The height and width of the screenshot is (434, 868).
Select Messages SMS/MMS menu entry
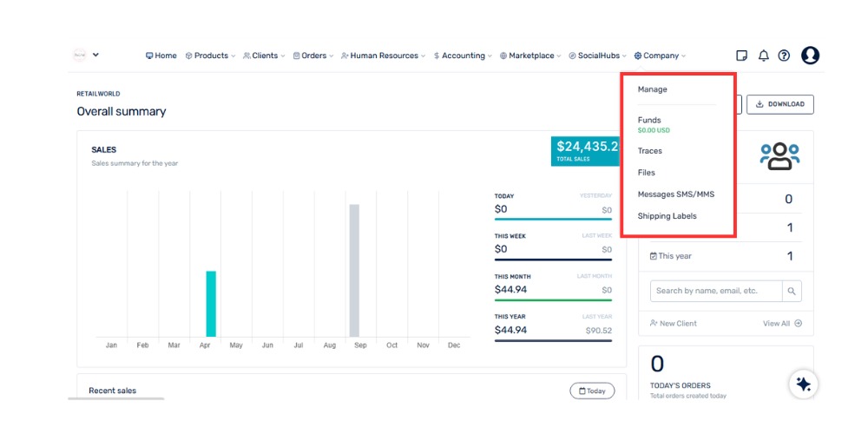675,194
